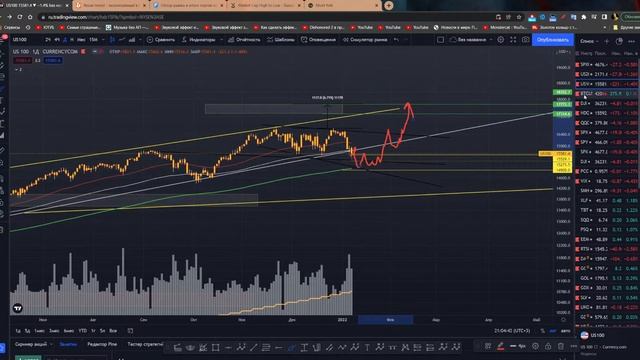Select the 4ч interval
The height and width of the screenshot is (360, 640).
tap(56, 40)
